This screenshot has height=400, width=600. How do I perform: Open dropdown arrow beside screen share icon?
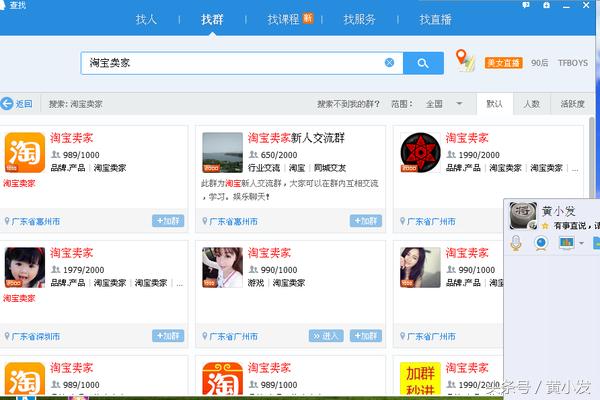pos(582,243)
